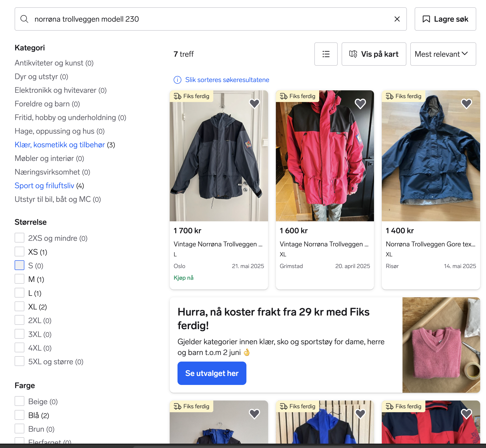Click the Lagre søk button

(x=445, y=19)
